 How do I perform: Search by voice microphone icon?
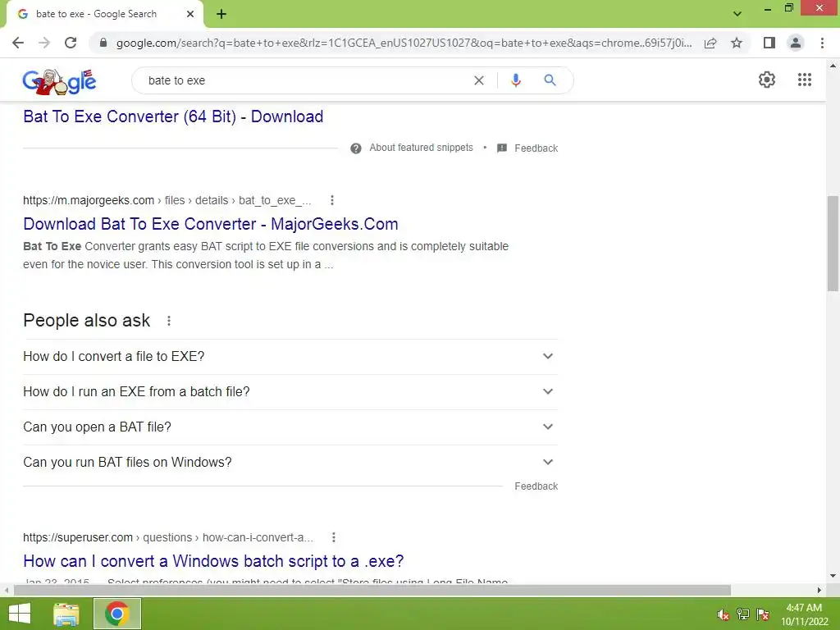click(x=515, y=80)
